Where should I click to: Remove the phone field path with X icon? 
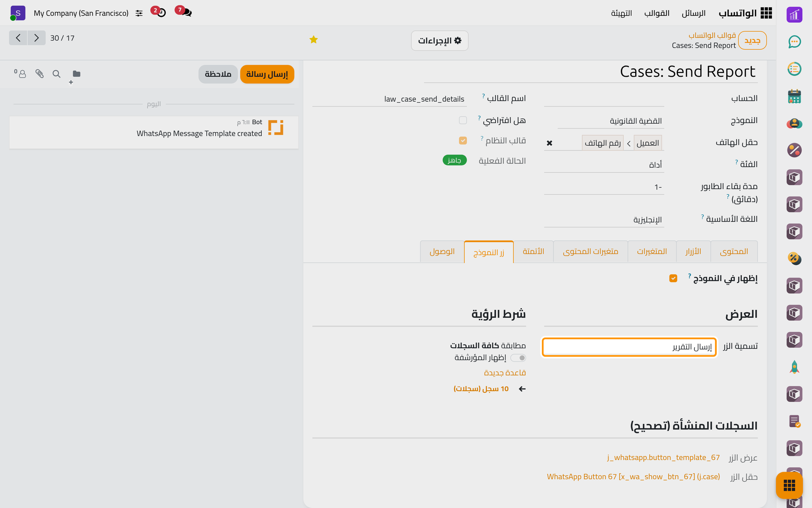549,143
